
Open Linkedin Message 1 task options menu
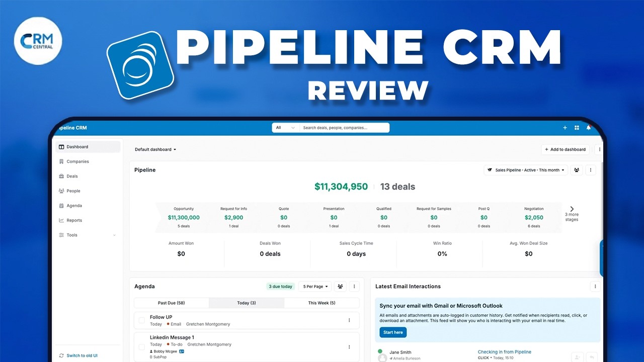tap(349, 347)
